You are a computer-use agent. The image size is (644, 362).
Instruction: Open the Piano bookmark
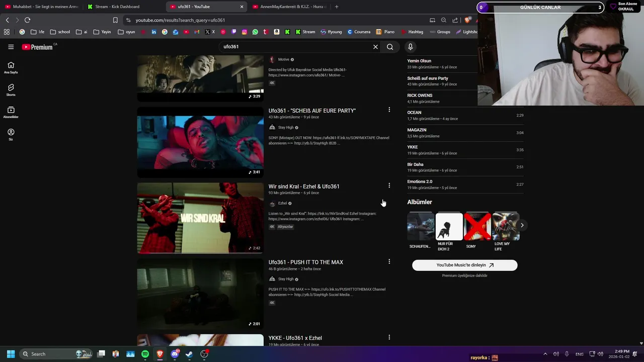pos(385,32)
